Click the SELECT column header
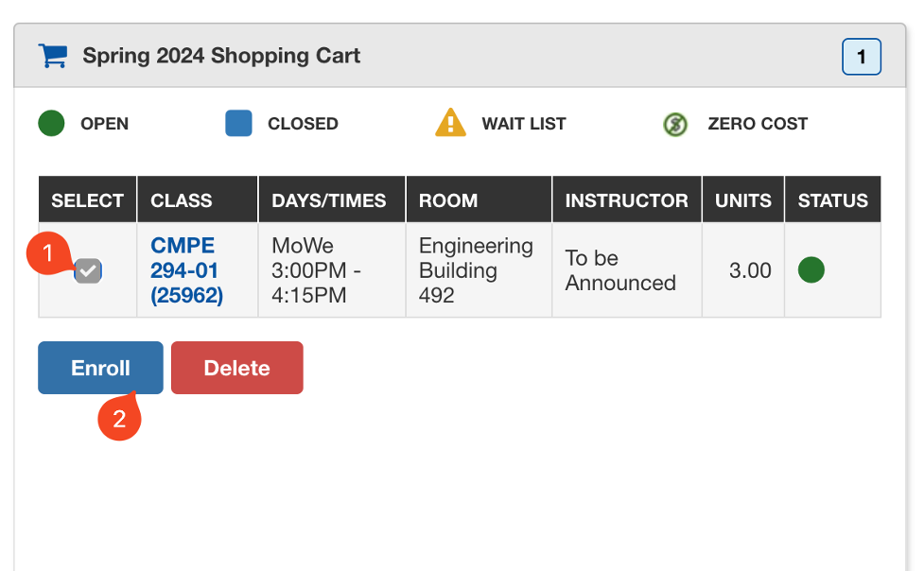The image size is (924, 571). 87,200
